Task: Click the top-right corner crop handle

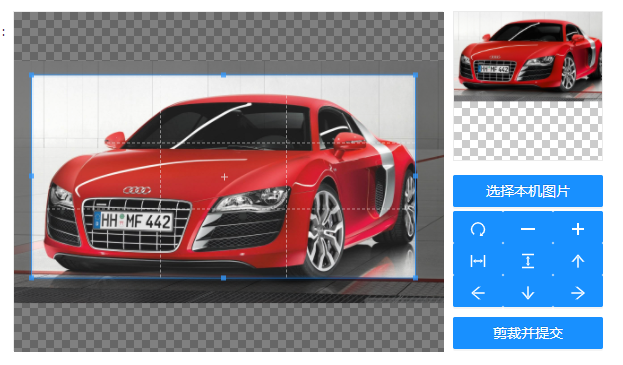Action: click(416, 75)
